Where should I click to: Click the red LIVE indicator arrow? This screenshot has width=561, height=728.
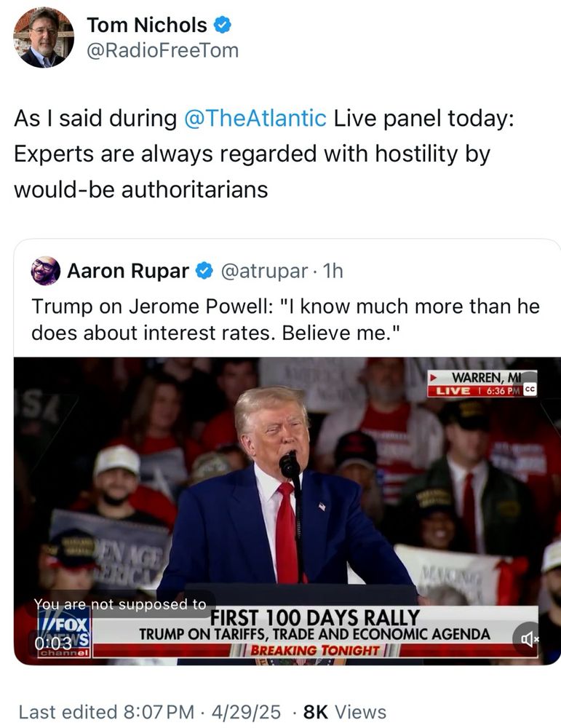(434, 377)
